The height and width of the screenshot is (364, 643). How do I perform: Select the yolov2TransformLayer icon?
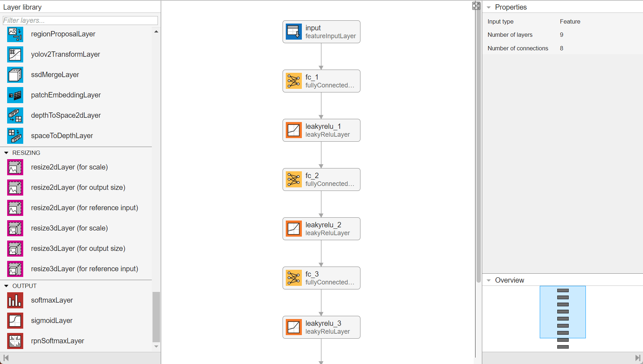[15, 54]
